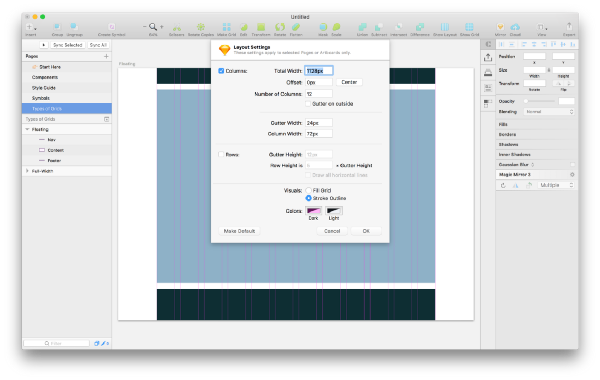Viewport: 600px width, 380px height.
Task: Open the Gaussian Blur type selector
Action: point(533,165)
